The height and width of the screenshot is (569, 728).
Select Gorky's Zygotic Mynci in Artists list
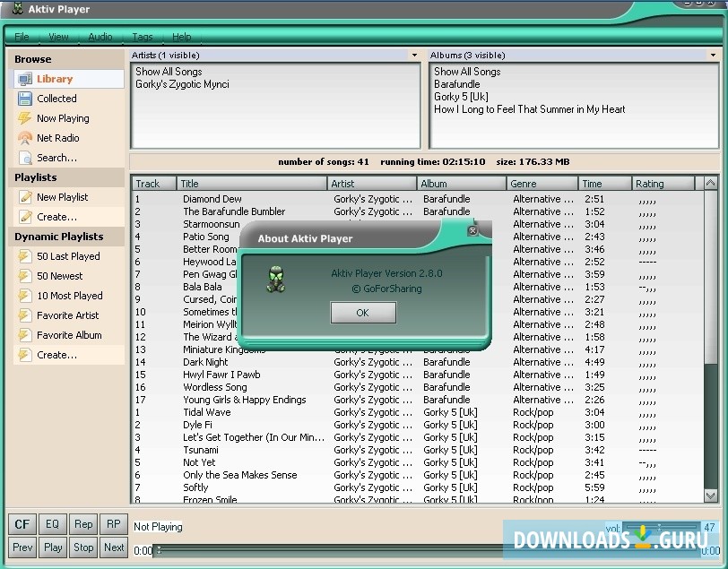(183, 84)
